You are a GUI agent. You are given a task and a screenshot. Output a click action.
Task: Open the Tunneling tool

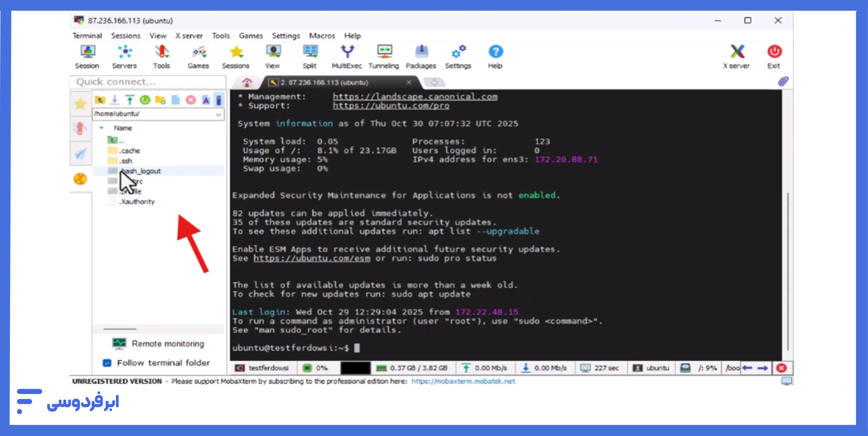[x=384, y=56]
